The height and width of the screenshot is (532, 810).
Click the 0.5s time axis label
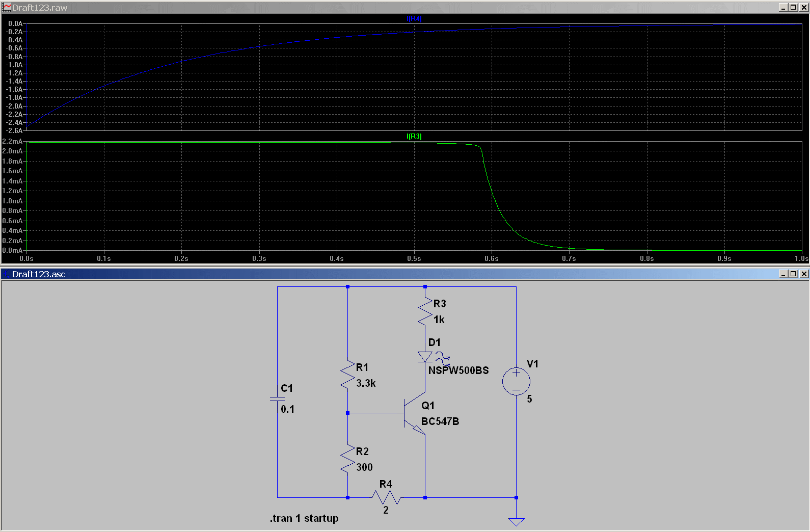pyautogui.click(x=414, y=259)
